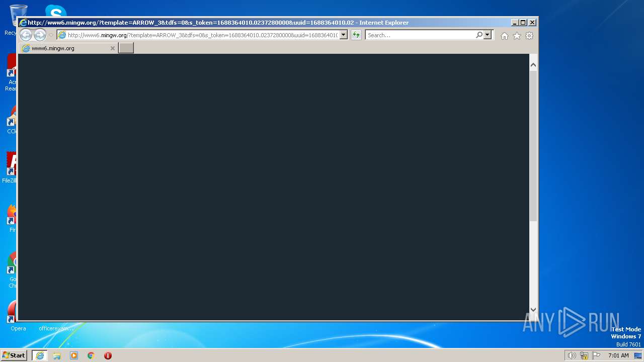Click the red Opera taskbar icon

click(108, 355)
